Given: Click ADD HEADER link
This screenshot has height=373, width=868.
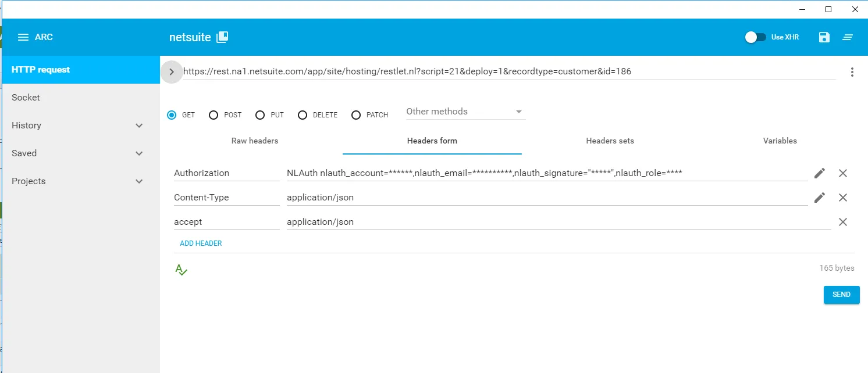Looking at the screenshot, I should pyautogui.click(x=201, y=243).
